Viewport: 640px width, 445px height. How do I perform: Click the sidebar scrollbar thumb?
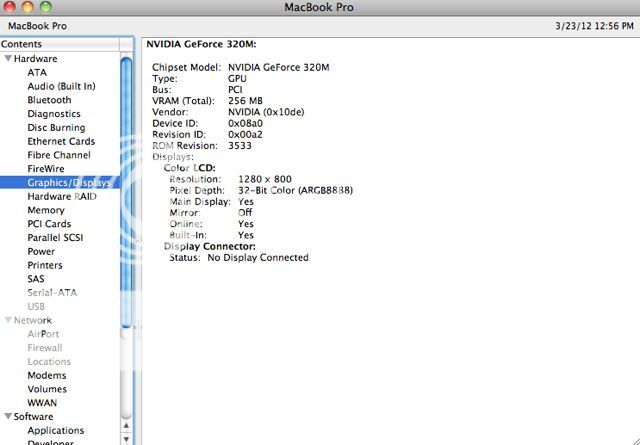(127, 192)
